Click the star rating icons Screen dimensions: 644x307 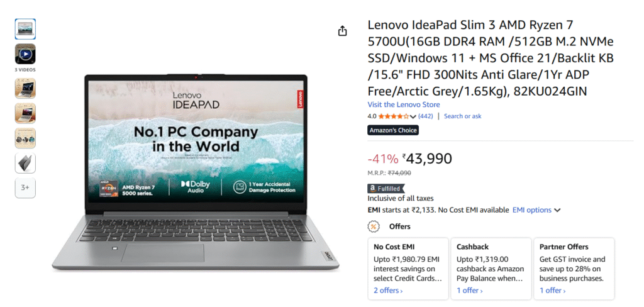[392, 116]
